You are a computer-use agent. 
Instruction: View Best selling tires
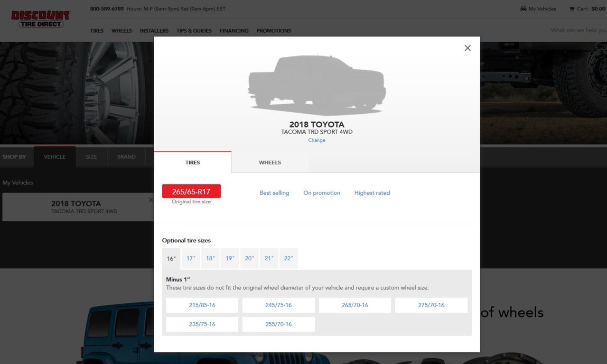coord(274,193)
